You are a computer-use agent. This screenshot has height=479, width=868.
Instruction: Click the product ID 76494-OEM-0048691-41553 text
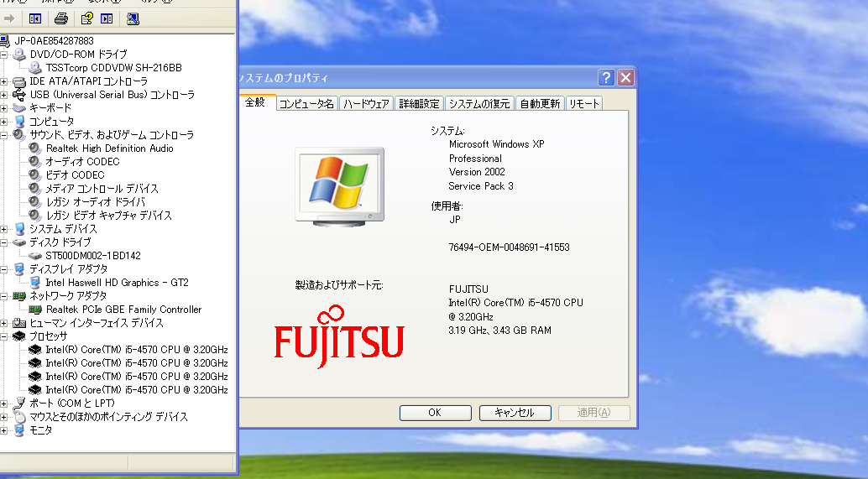510,247
